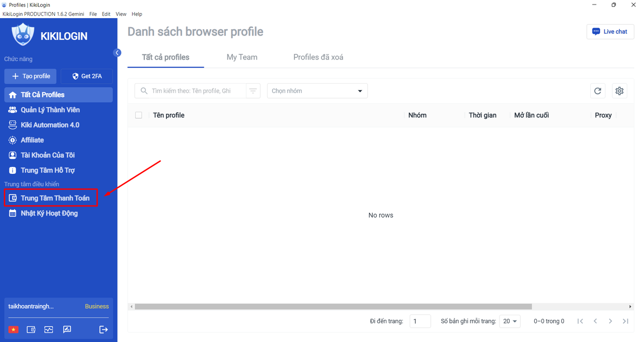This screenshot has width=644, height=342.
Task: Open table settings gear icon
Action: [619, 91]
